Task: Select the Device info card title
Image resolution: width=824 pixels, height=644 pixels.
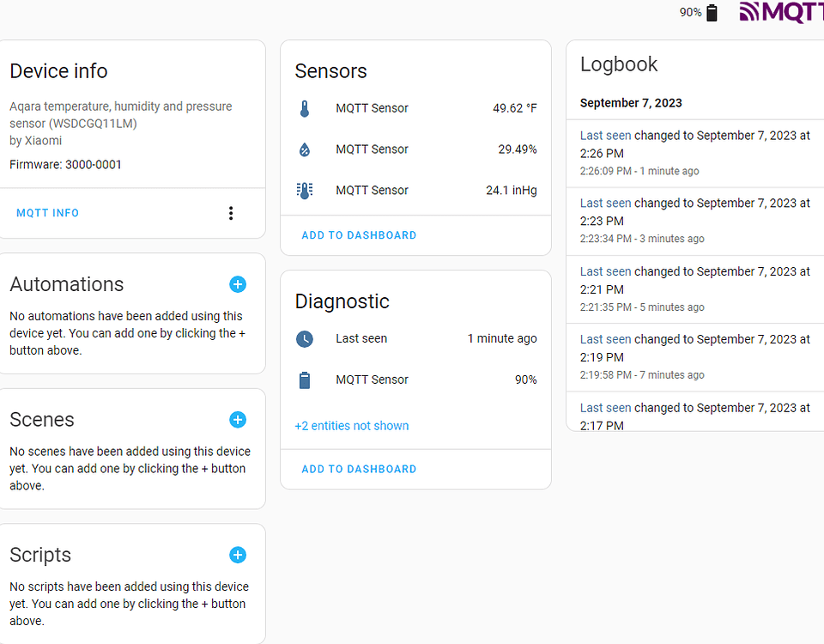Action: click(x=58, y=71)
